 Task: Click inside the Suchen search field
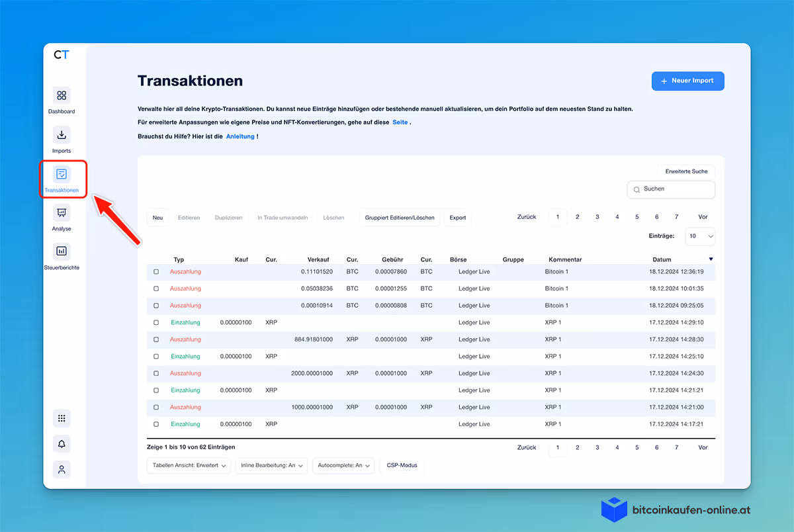point(670,189)
